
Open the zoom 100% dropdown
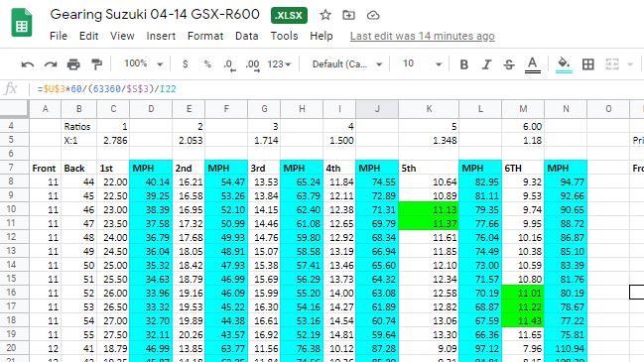point(143,64)
